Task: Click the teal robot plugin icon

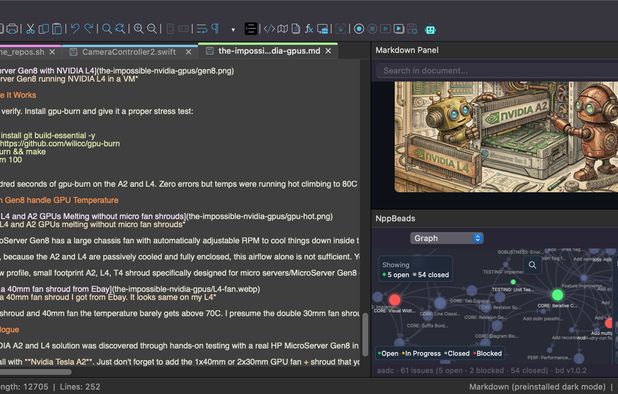Action: [x=430, y=30]
